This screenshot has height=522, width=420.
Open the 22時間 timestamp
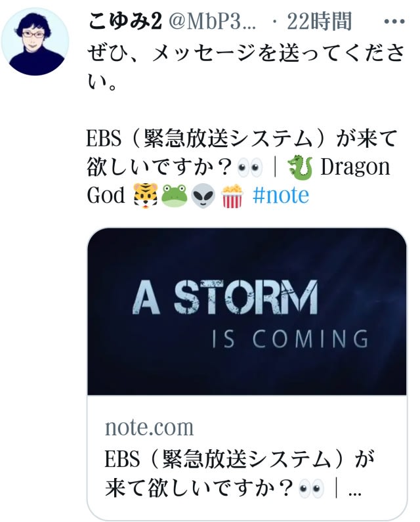320,22
